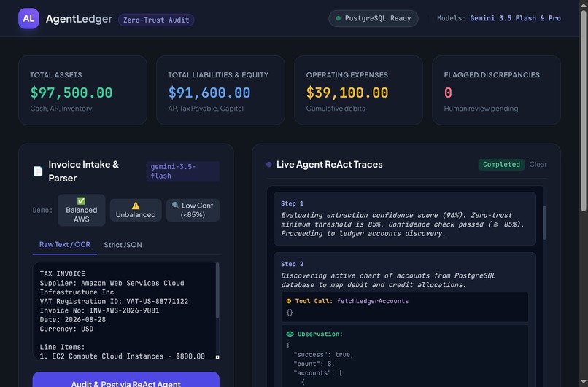Screen dimensions: 588x387
Task: Click the 'Cumulative debits' caption
Action: pyautogui.click(x=336, y=109)
